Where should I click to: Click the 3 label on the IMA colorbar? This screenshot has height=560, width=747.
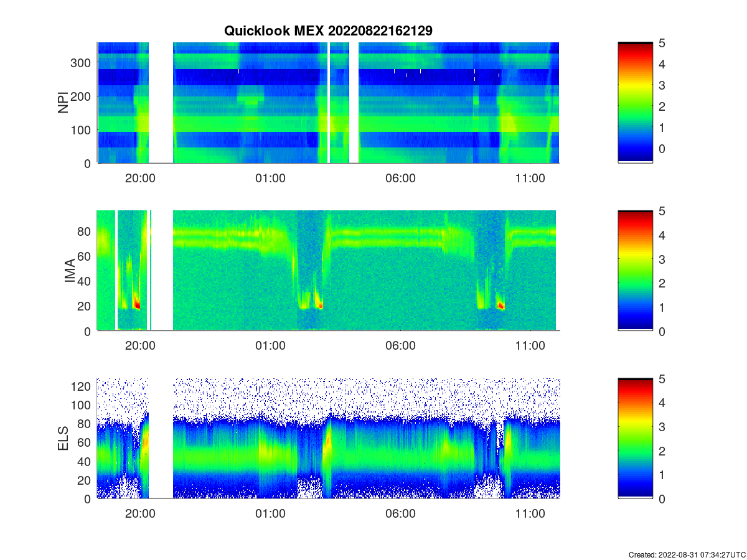663,259
